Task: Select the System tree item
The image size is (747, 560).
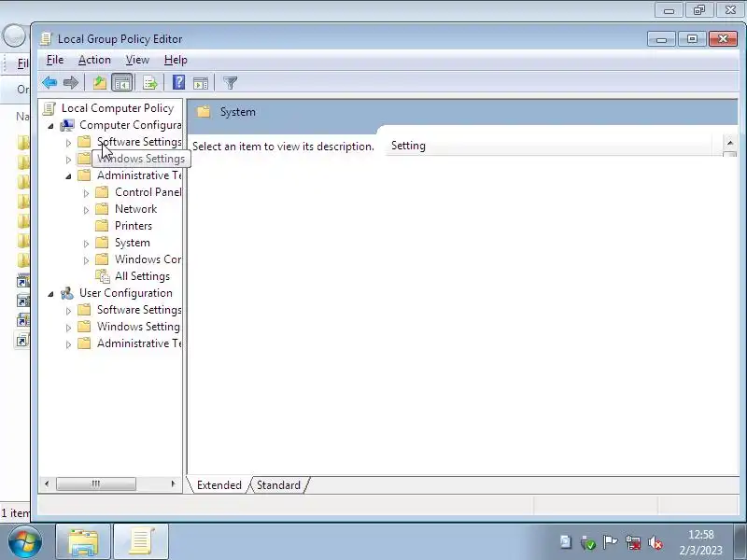Action: click(x=132, y=243)
